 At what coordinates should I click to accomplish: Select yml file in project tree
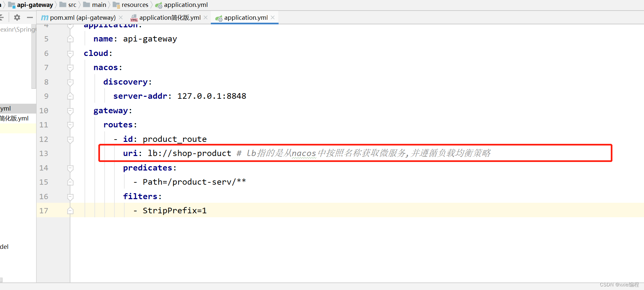(x=18, y=108)
